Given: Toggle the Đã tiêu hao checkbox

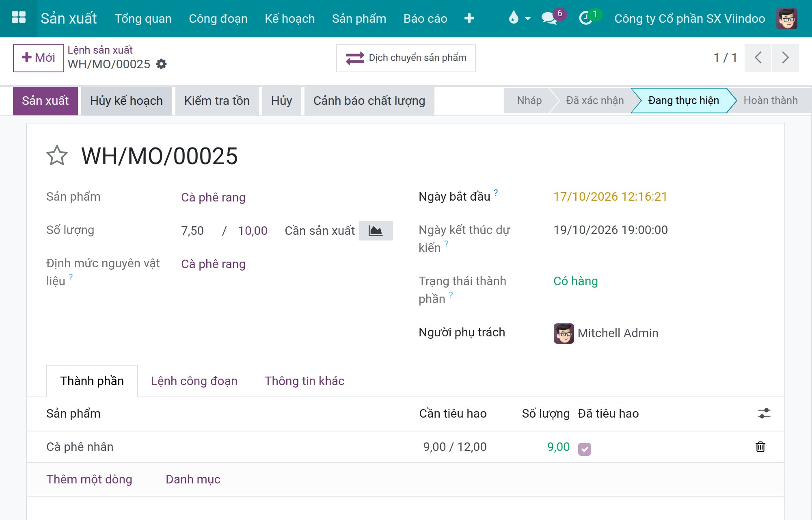Looking at the screenshot, I should (585, 449).
